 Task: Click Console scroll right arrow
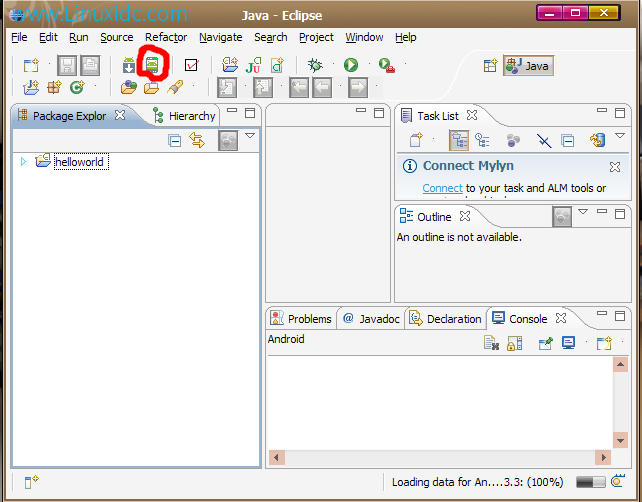tap(603, 457)
